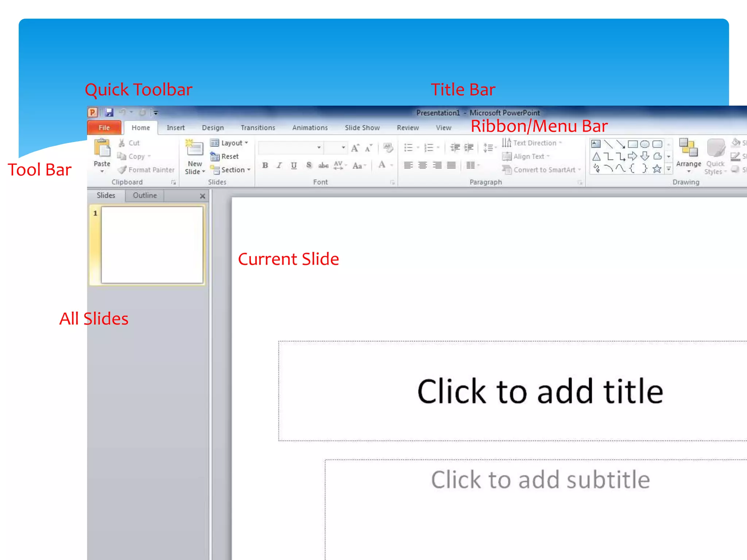The width and height of the screenshot is (747, 560).
Task: Toggle Underline formatting
Action: tap(294, 166)
